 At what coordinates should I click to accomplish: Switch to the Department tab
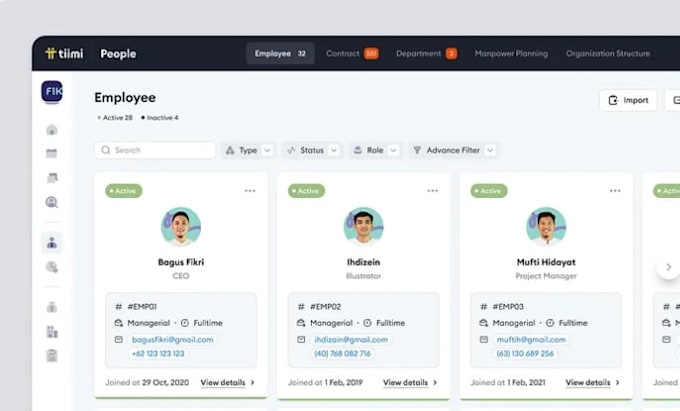click(426, 53)
